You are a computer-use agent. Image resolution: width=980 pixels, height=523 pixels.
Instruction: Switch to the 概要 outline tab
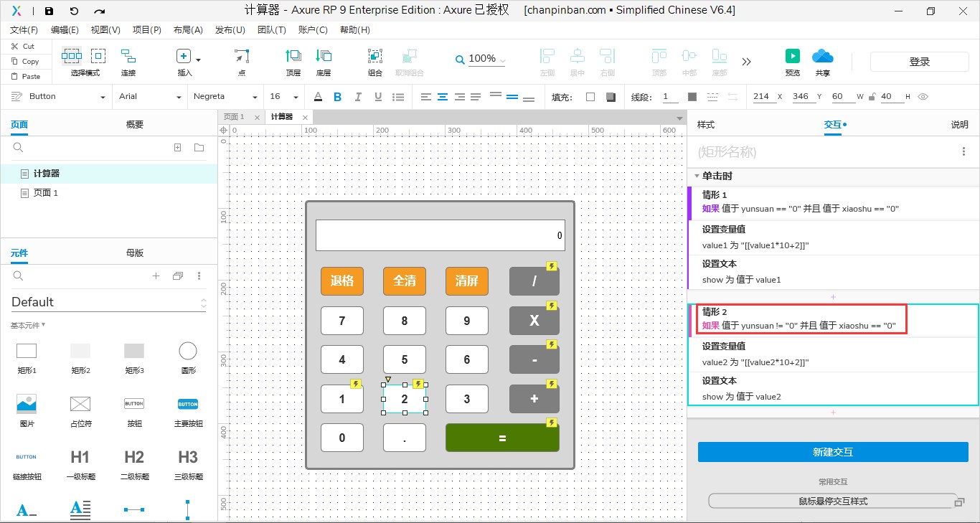(135, 125)
